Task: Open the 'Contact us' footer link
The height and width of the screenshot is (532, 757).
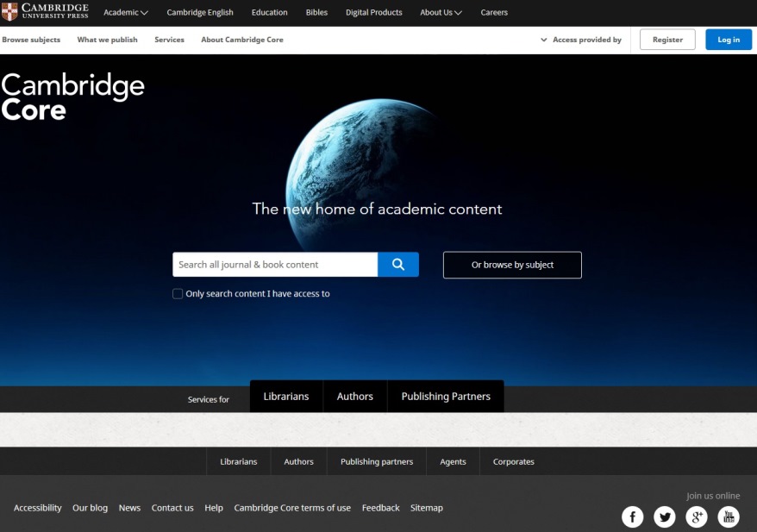Action: point(172,508)
